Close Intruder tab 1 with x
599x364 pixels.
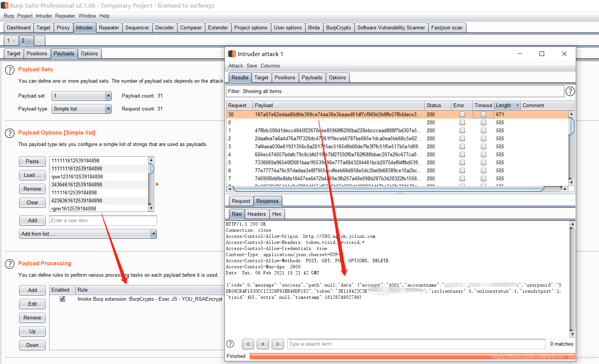tap(14, 41)
